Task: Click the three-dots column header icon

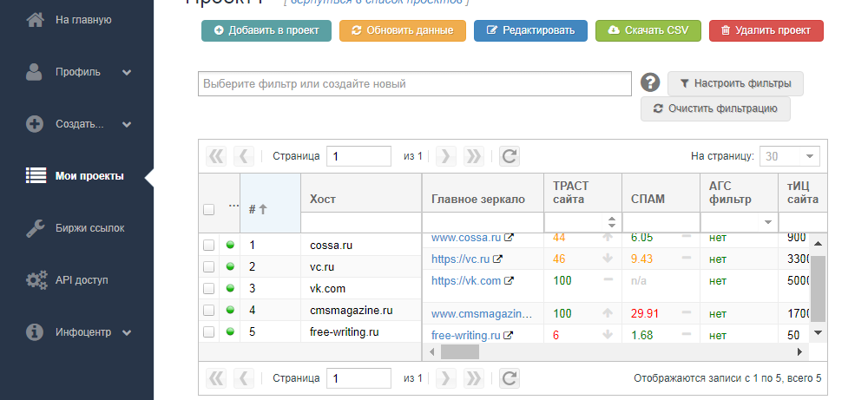Action: [x=233, y=206]
